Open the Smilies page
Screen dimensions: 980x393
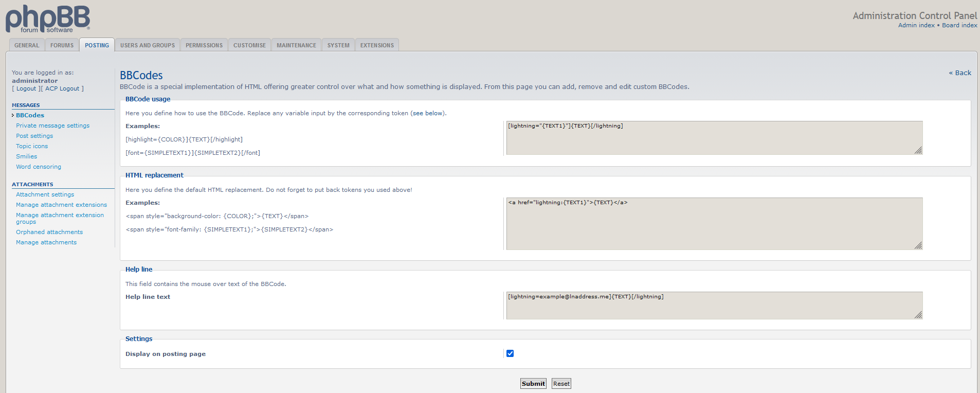coord(26,156)
